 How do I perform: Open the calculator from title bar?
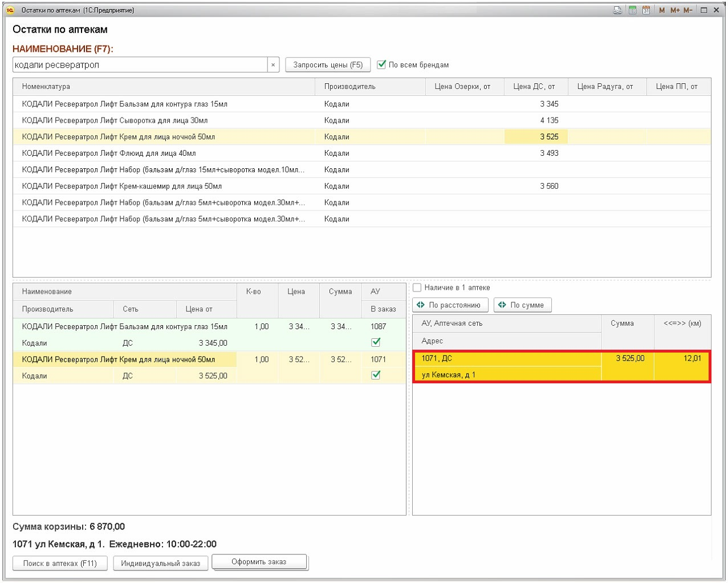[x=632, y=10]
